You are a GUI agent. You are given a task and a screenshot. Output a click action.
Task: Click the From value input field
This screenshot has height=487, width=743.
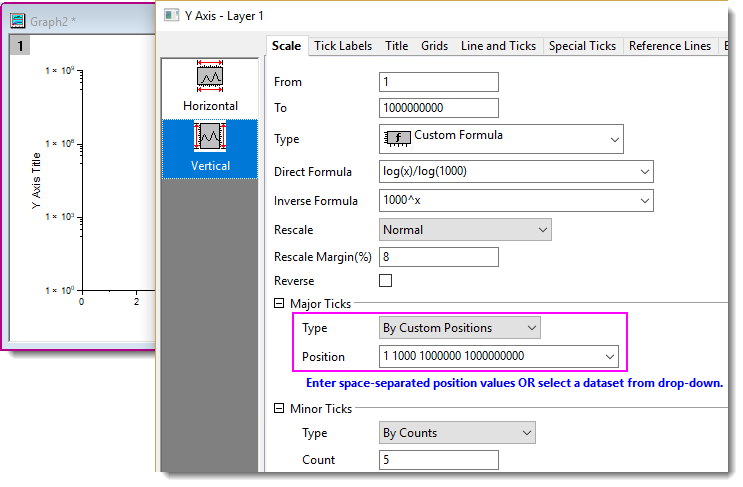[439, 82]
